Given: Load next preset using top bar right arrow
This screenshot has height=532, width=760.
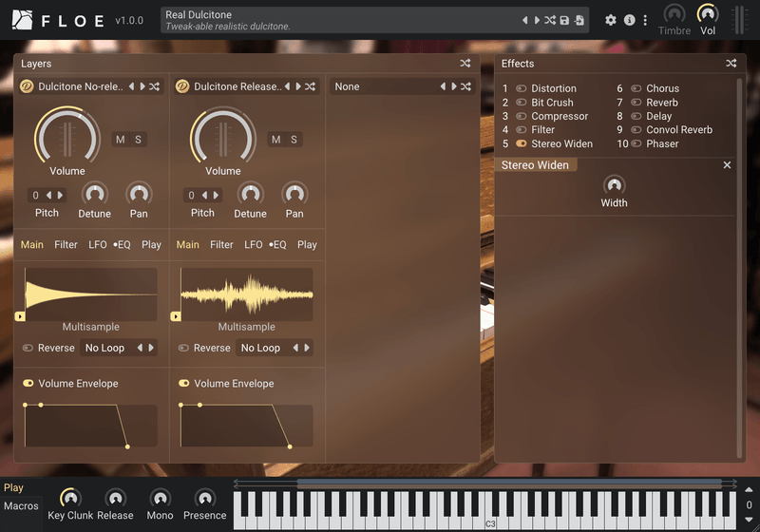Looking at the screenshot, I should click(536, 20).
